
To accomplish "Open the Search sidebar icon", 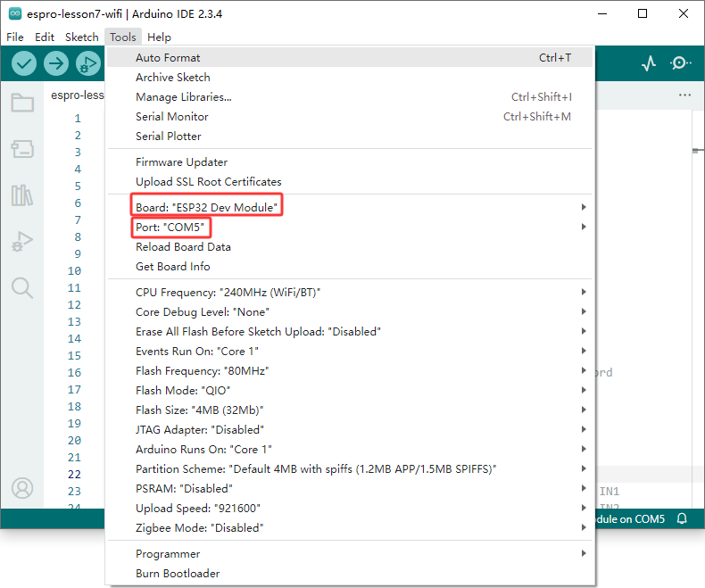I will [22, 288].
